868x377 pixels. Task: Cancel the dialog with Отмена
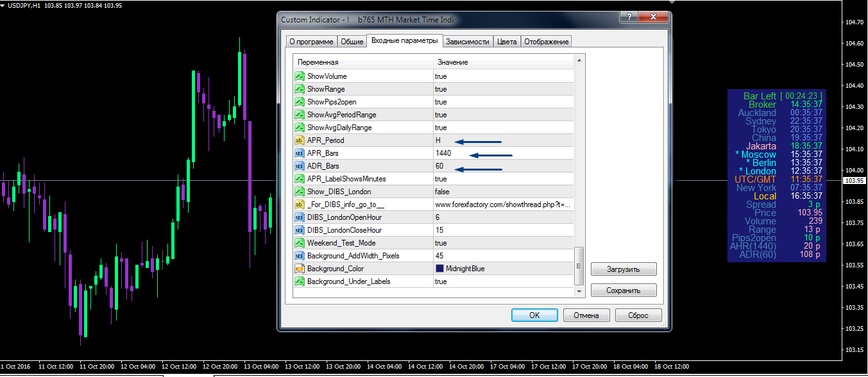(586, 315)
